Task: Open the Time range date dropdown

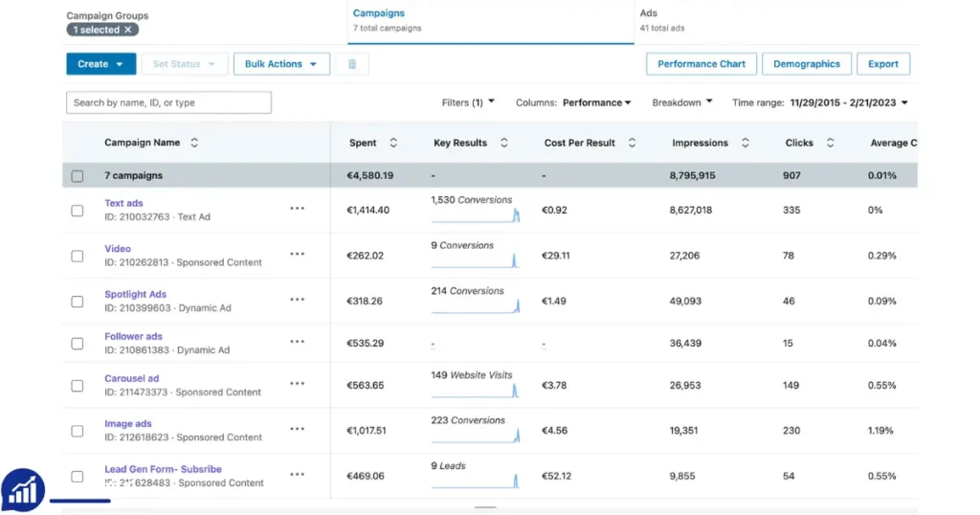Action: coord(820,102)
